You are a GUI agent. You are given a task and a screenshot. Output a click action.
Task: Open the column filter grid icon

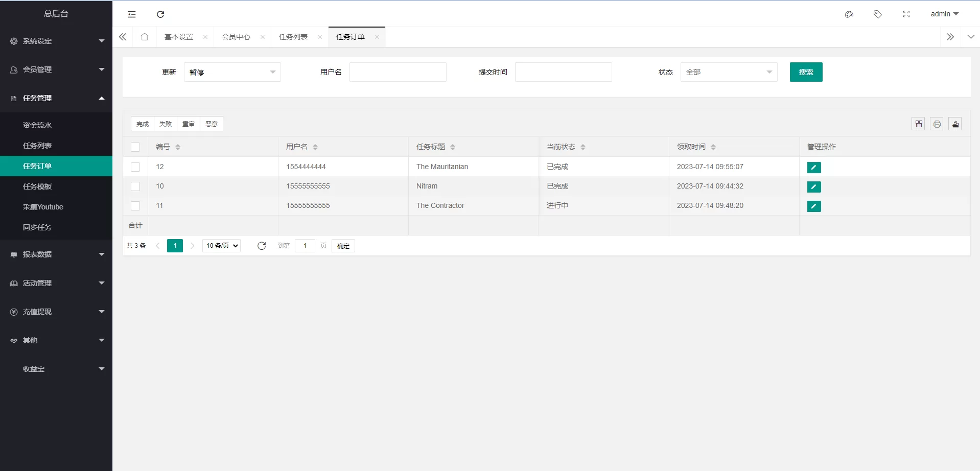click(x=918, y=124)
